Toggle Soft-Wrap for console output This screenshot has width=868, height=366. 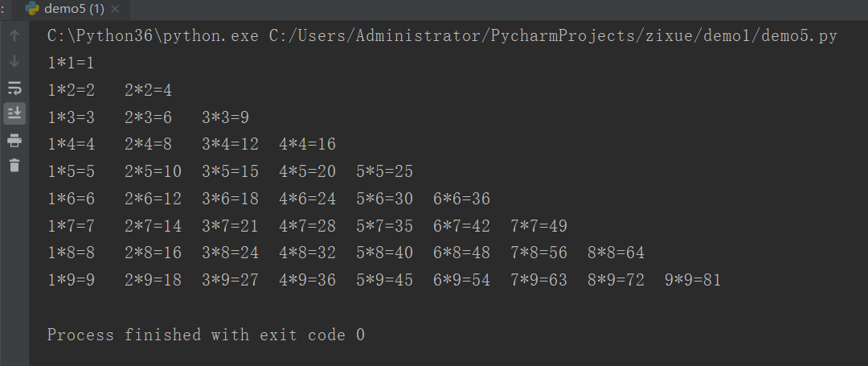pos(14,87)
